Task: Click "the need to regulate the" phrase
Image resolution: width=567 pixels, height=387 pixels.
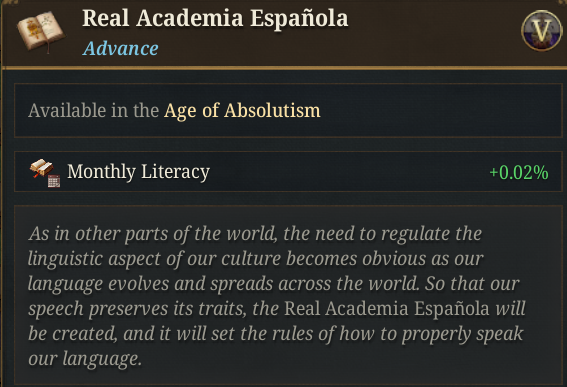Action: click(383, 234)
